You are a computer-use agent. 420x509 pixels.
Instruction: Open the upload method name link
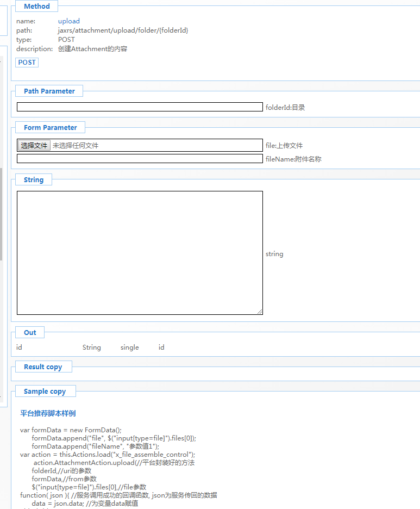click(x=69, y=21)
